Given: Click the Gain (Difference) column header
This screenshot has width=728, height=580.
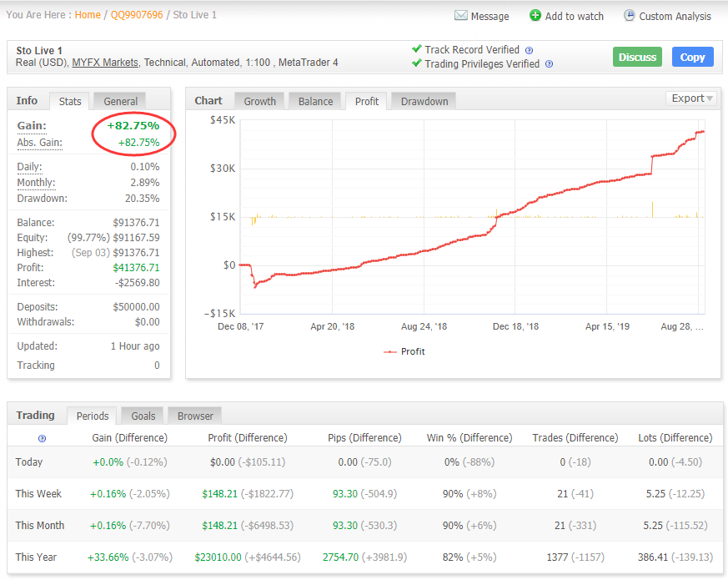Looking at the screenshot, I should (x=129, y=438).
